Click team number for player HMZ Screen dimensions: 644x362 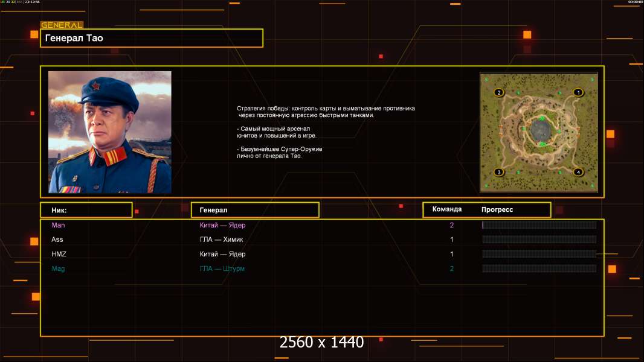[x=452, y=254]
